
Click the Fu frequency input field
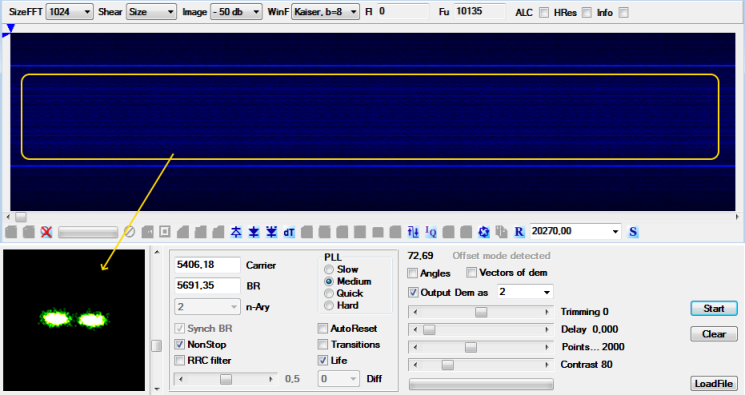click(x=479, y=11)
